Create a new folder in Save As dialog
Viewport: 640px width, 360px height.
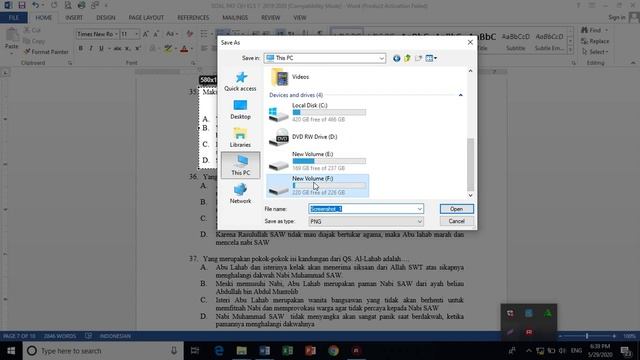(418, 58)
